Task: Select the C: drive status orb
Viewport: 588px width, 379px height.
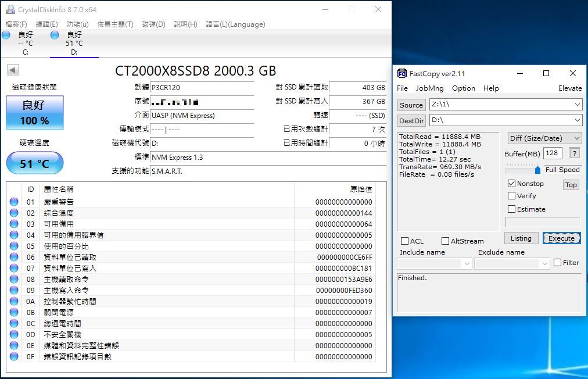Action: coord(6,35)
